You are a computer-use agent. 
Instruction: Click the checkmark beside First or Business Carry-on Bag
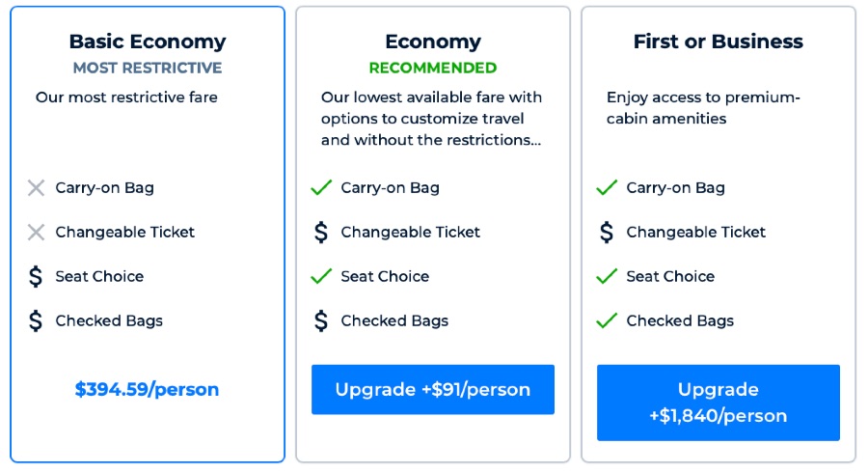[x=607, y=188]
